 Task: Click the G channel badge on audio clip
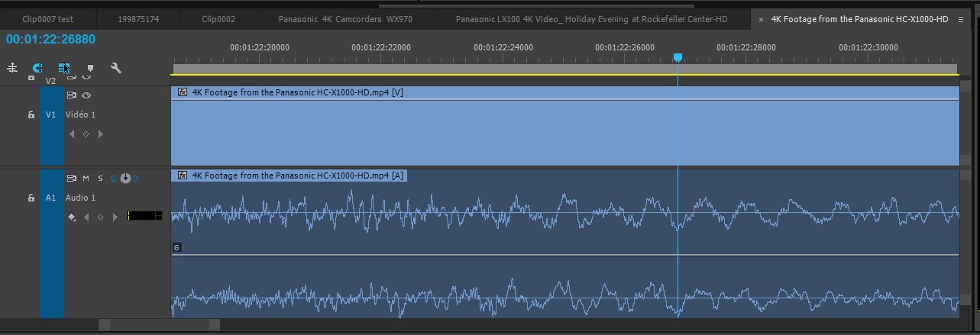point(177,248)
